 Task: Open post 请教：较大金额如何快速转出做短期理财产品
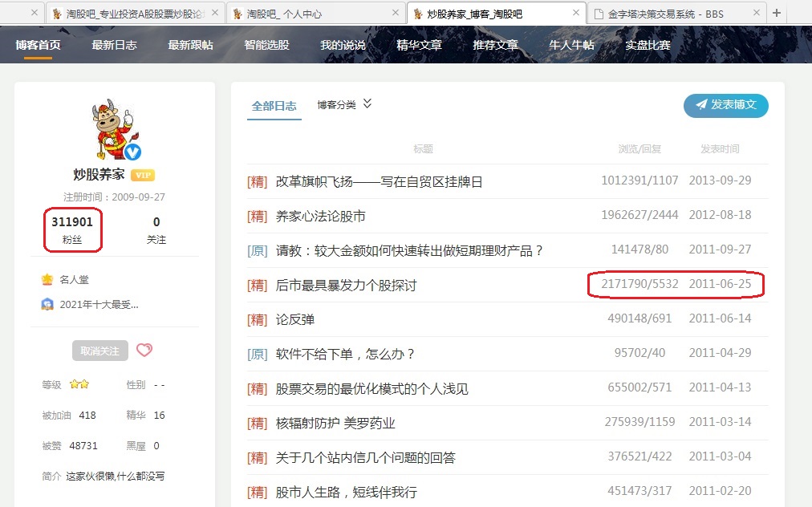click(409, 250)
